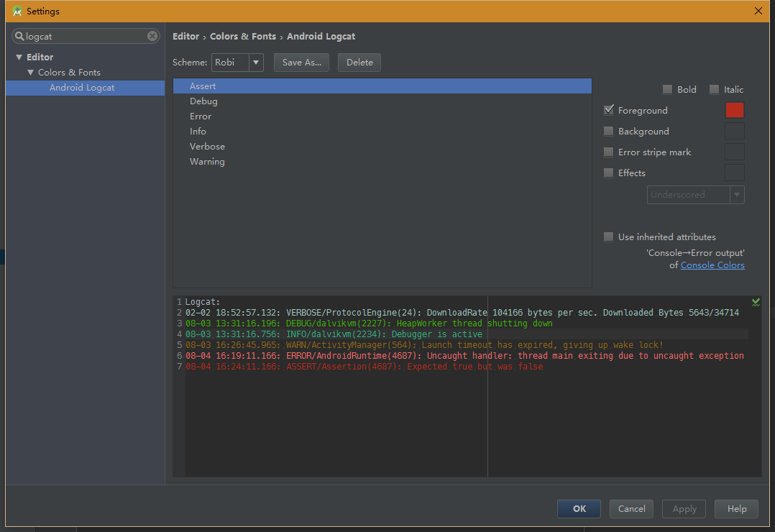This screenshot has height=532, width=775.
Task: Click the Error stripe mark color swatch
Action: pyautogui.click(x=735, y=152)
